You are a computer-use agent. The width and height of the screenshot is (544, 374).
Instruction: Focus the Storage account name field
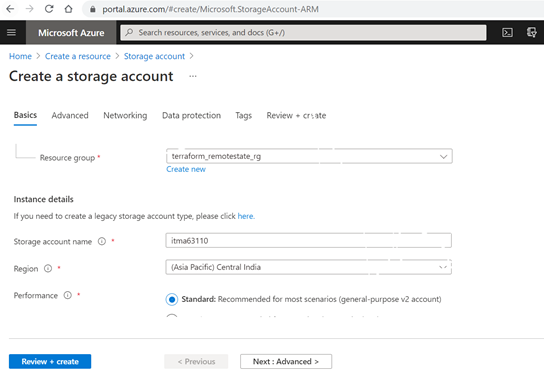pyautogui.click(x=308, y=240)
